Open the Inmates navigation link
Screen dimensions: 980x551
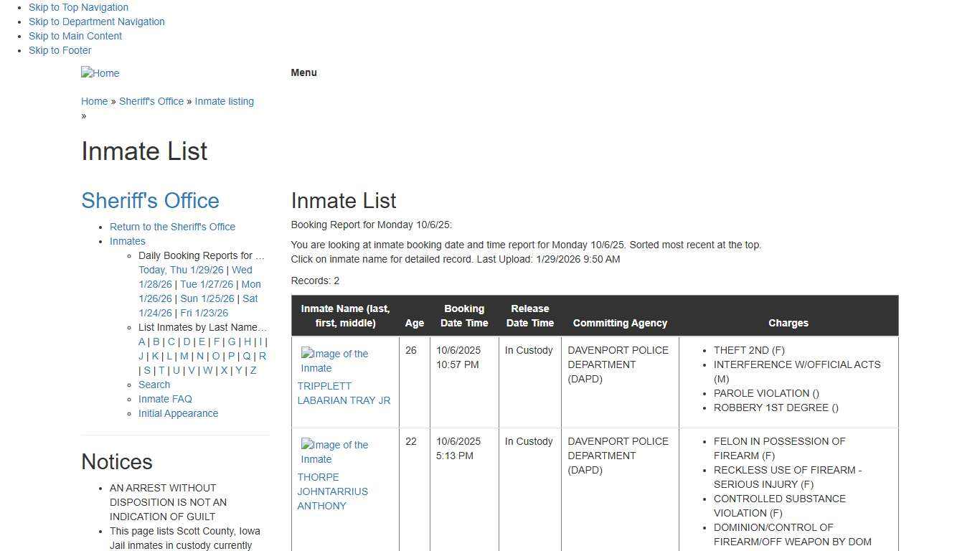[x=127, y=241]
